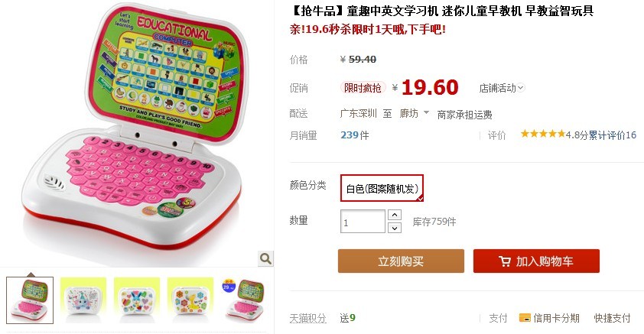Click the 快捷支付 payment option

point(612,318)
